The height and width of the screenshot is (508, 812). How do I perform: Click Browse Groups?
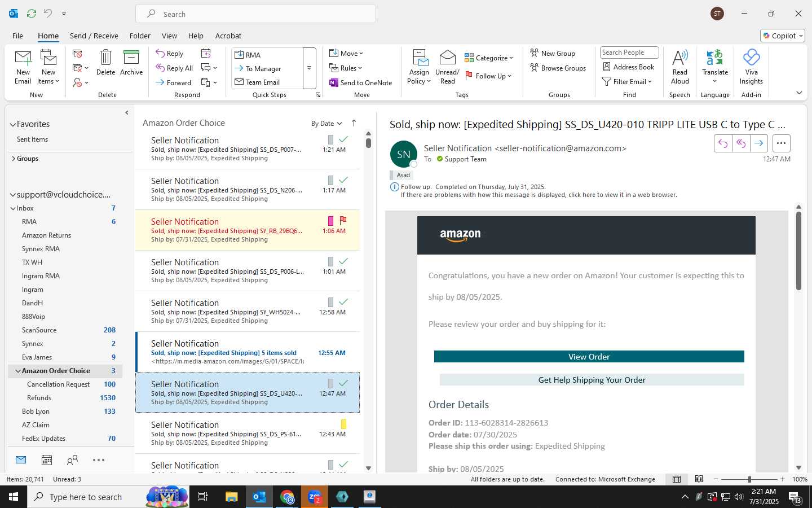click(x=558, y=68)
